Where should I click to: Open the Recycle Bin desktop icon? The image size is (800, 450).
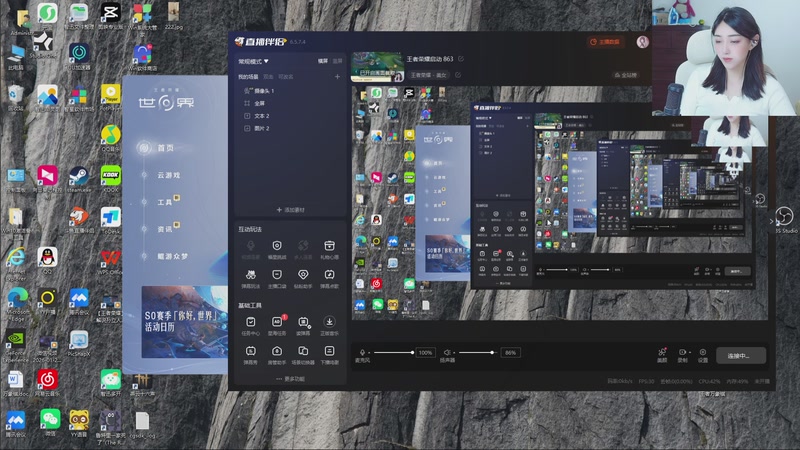pyautogui.click(x=15, y=94)
